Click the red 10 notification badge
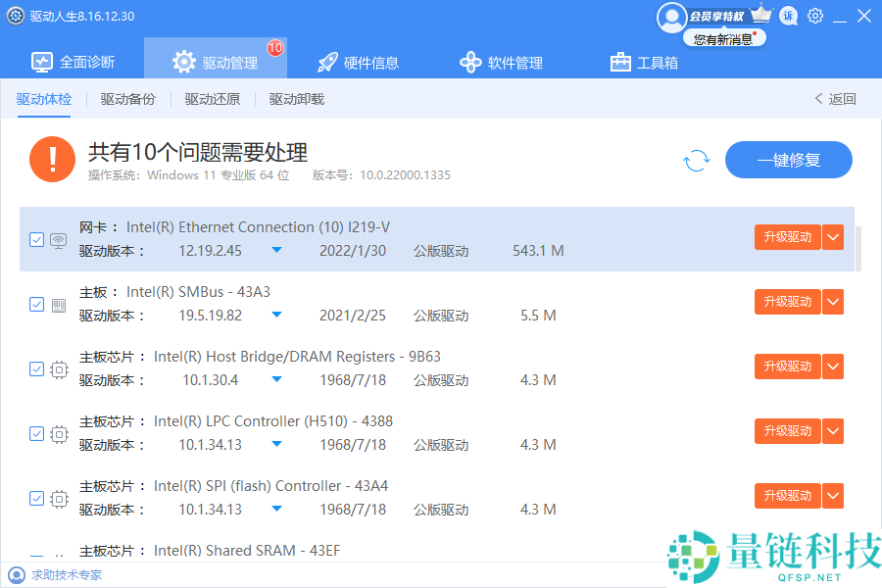 [x=275, y=48]
